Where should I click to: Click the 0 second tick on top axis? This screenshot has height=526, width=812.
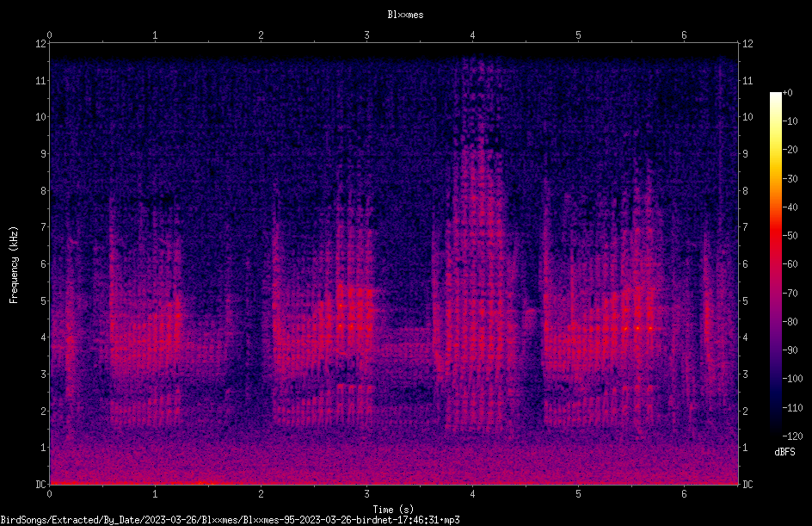point(49,35)
